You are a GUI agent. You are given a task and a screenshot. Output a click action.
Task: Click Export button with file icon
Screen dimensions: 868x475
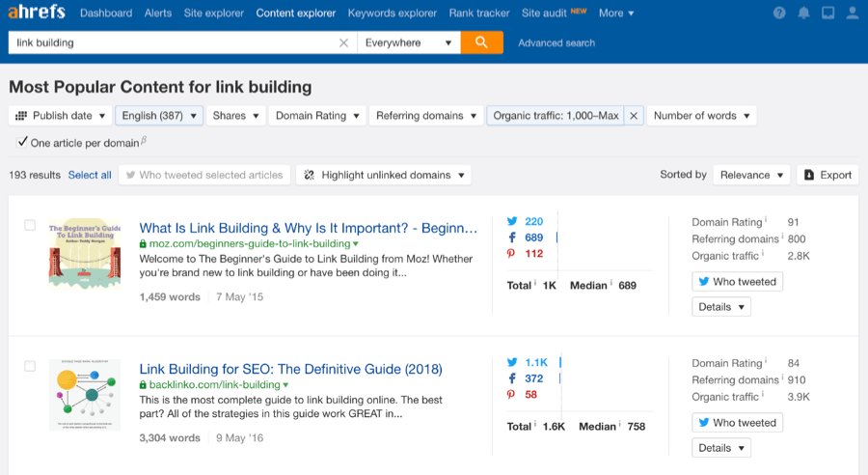(x=827, y=175)
